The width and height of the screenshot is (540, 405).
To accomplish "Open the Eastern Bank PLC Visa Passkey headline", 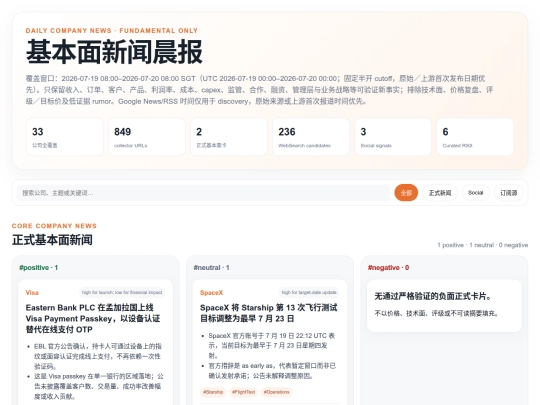I will tap(93, 319).
